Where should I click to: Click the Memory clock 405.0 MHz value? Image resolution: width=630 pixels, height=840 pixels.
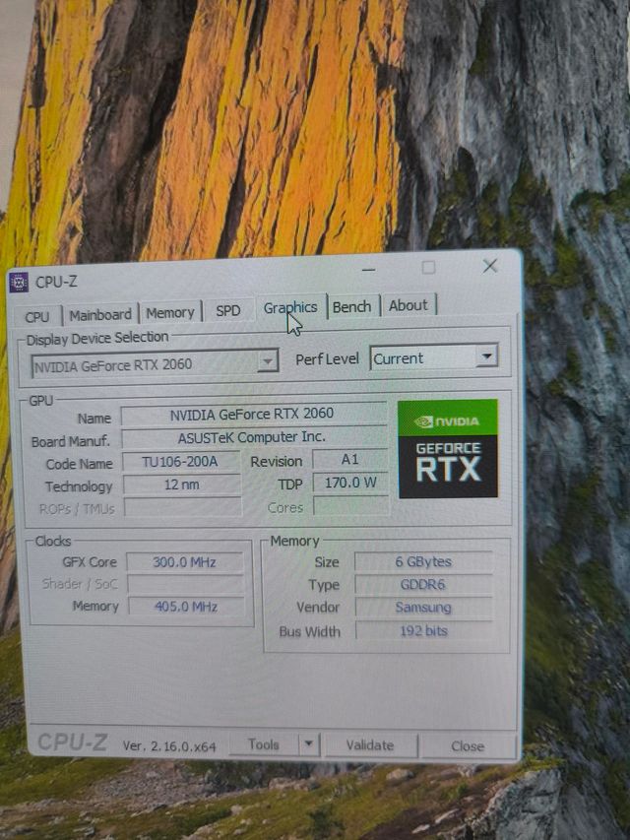pos(186,607)
